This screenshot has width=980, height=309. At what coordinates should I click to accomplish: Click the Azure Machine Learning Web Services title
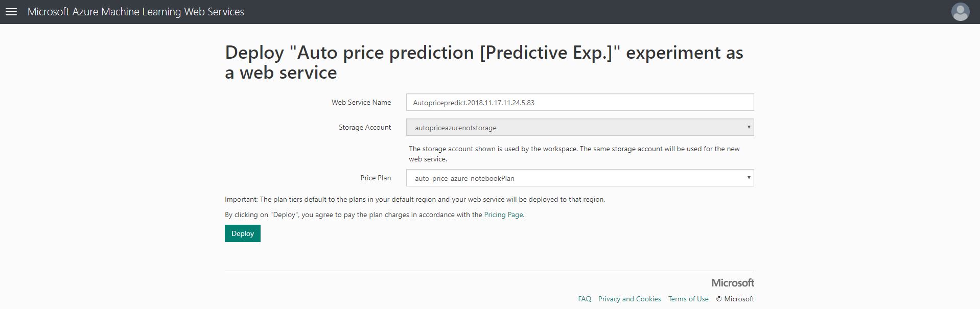[x=135, y=12]
